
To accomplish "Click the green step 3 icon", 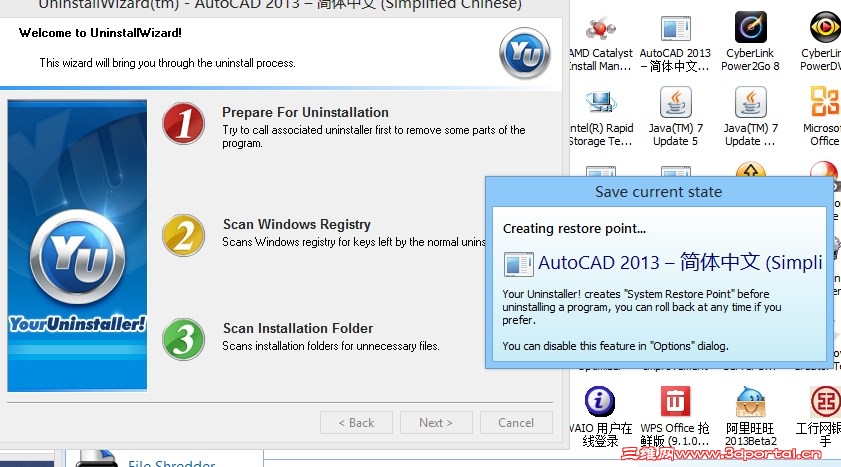I will pyautogui.click(x=183, y=339).
